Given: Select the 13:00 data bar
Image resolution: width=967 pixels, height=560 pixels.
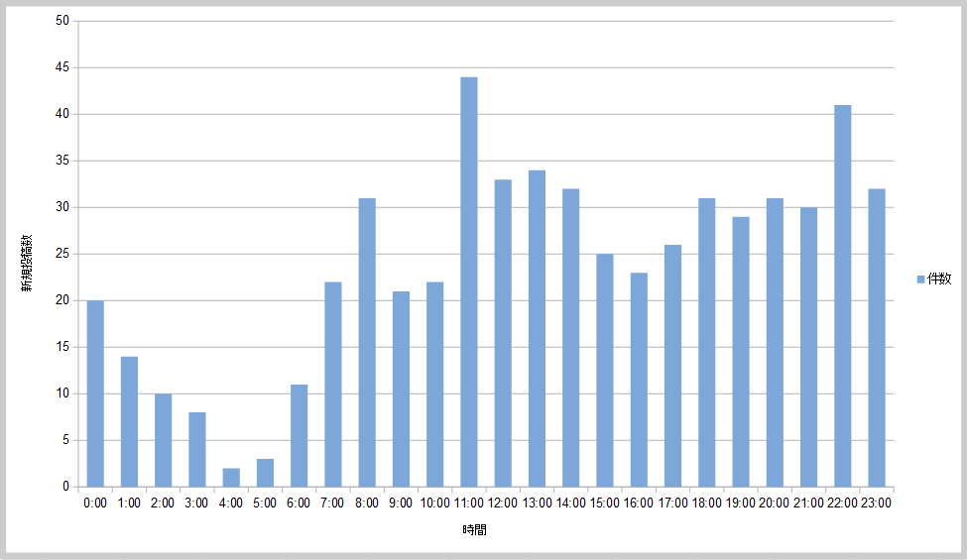Looking at the screenshot, I should point(537,329).
